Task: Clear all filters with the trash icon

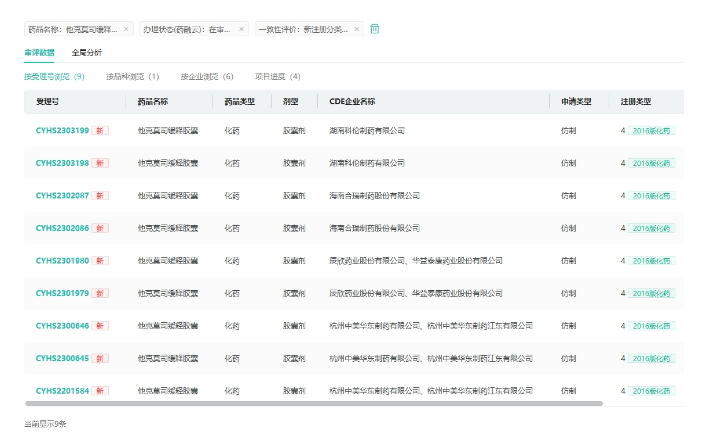Action: click(x=375, y=29)
